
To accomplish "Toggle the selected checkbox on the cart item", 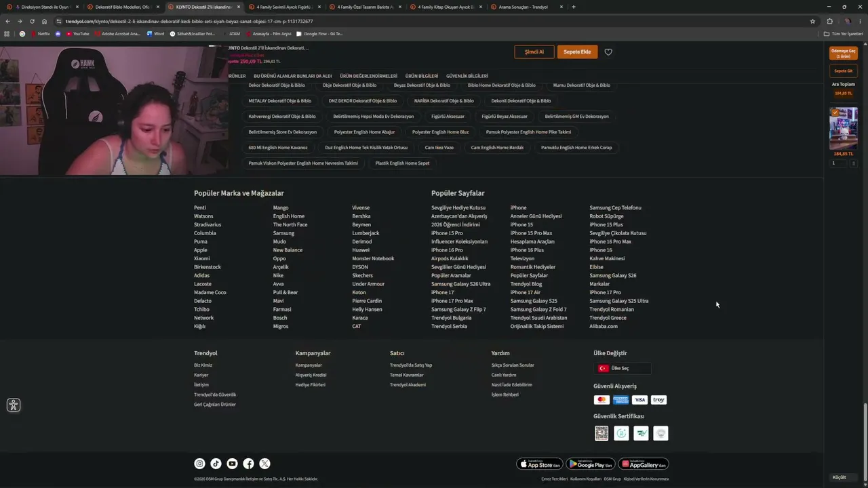I will coord(834,113).
